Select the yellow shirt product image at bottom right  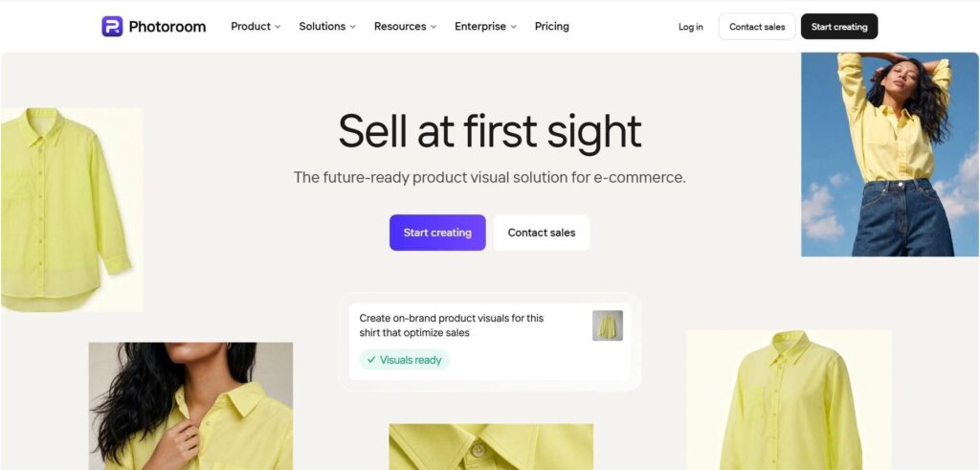click(x=789, y=400)
